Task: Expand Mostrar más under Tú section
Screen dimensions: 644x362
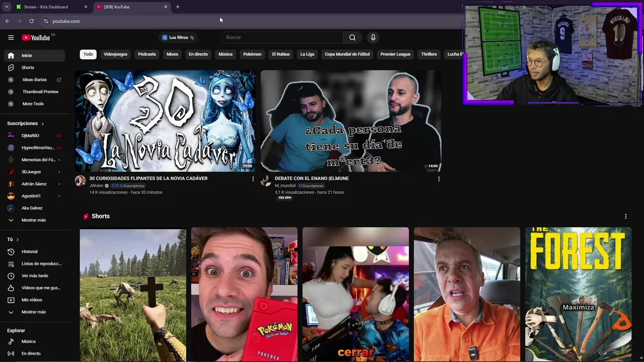Action: point(34,312)
